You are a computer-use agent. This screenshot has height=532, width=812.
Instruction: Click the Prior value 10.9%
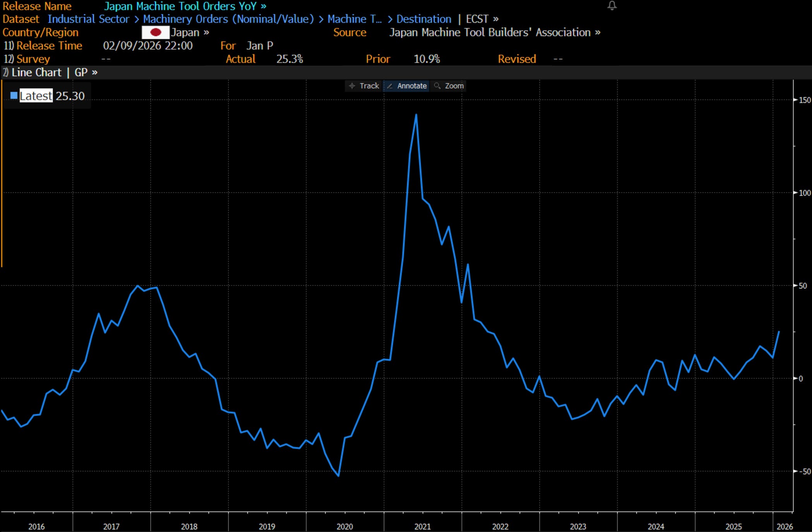tap(427, 59)
